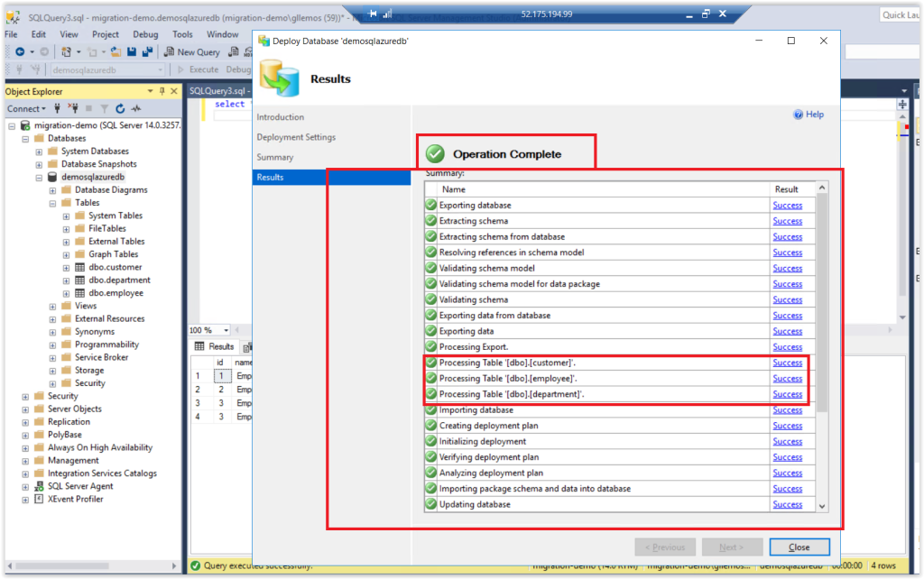
Task: Click the XEvent Profiler icon
Action: [39, 500]
